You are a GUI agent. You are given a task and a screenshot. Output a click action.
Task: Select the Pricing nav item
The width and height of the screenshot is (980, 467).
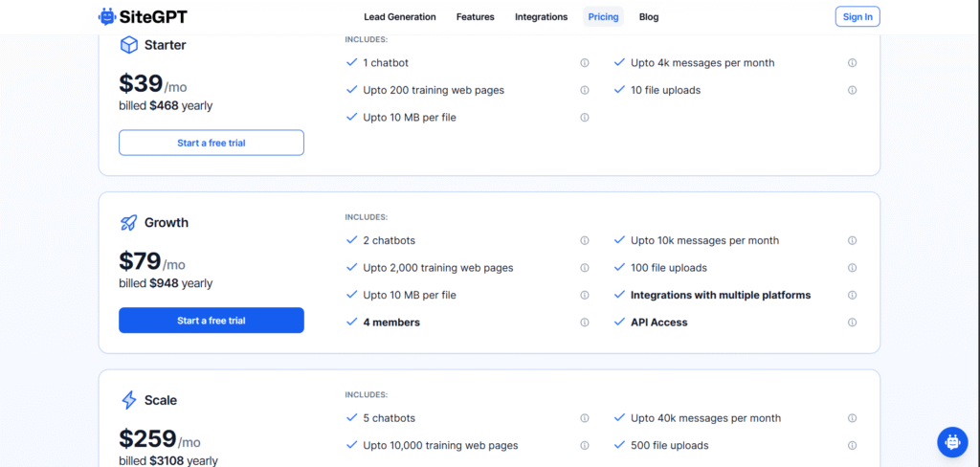(603, 17)
